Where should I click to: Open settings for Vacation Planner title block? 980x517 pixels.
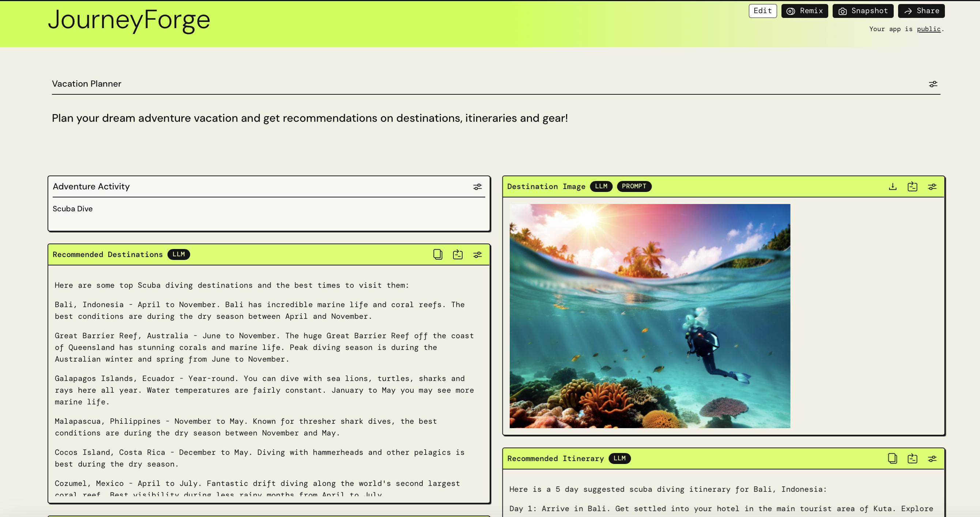pyautogui.click(x=932, y=84)
